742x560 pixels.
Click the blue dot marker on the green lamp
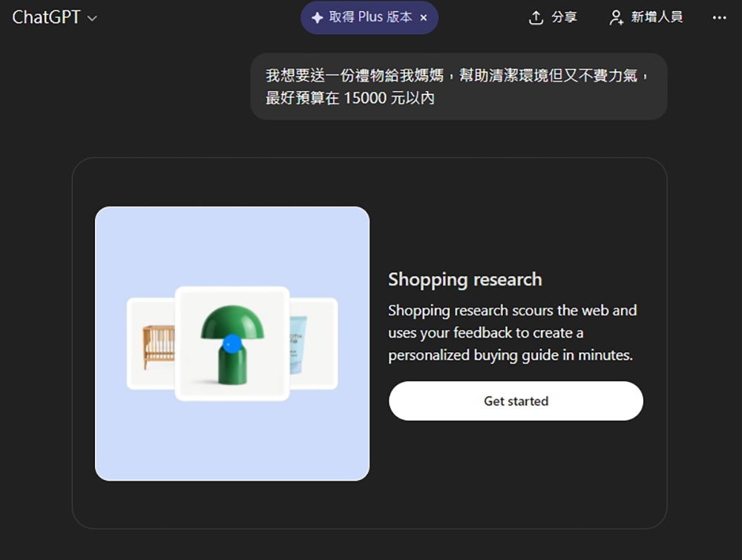click(x=232, y=341)
